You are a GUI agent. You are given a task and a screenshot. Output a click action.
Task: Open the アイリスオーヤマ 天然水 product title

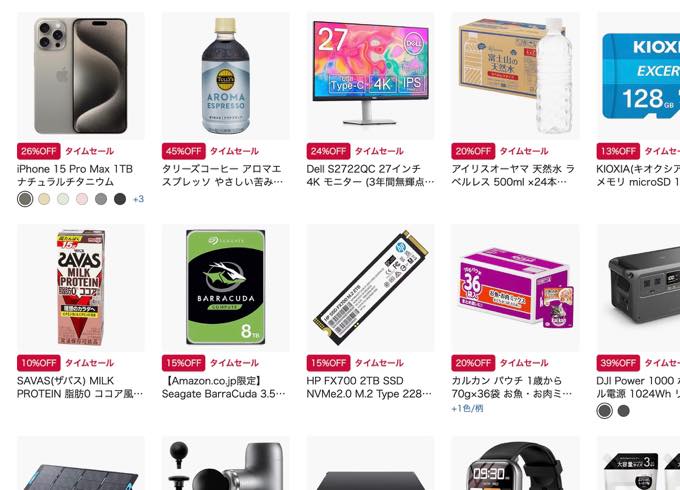513,175
